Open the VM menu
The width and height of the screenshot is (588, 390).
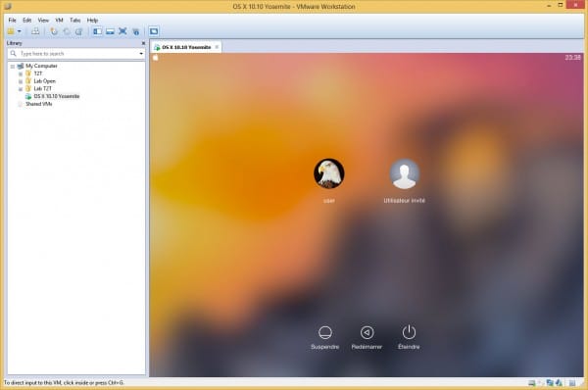pos(59,20)
